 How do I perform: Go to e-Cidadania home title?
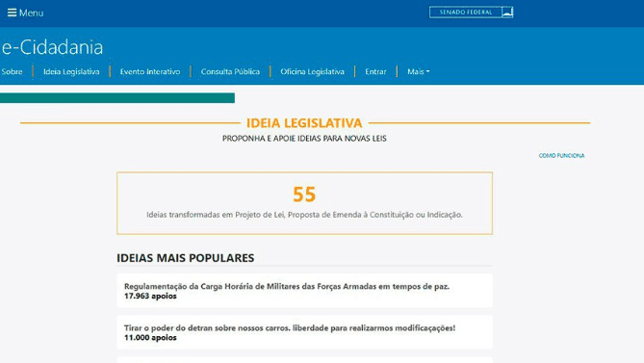coord(52,47)
